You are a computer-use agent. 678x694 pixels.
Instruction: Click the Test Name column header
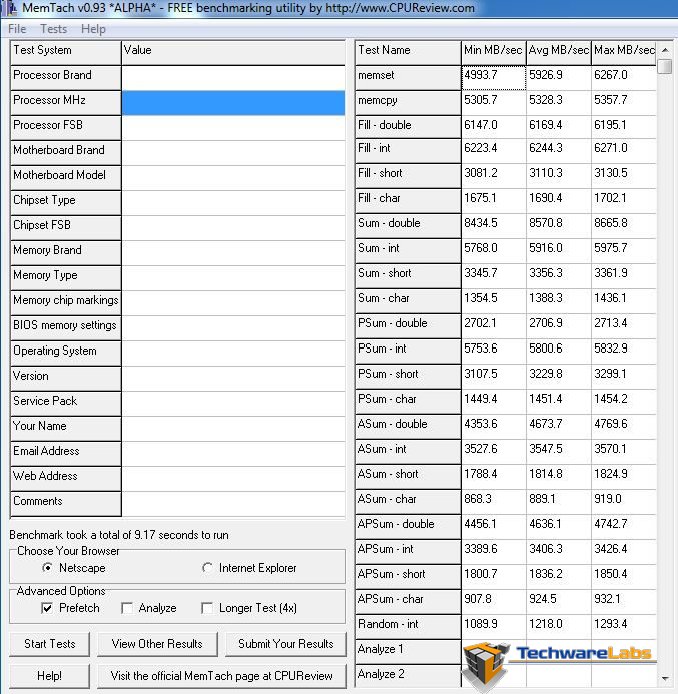coord(408,53)
